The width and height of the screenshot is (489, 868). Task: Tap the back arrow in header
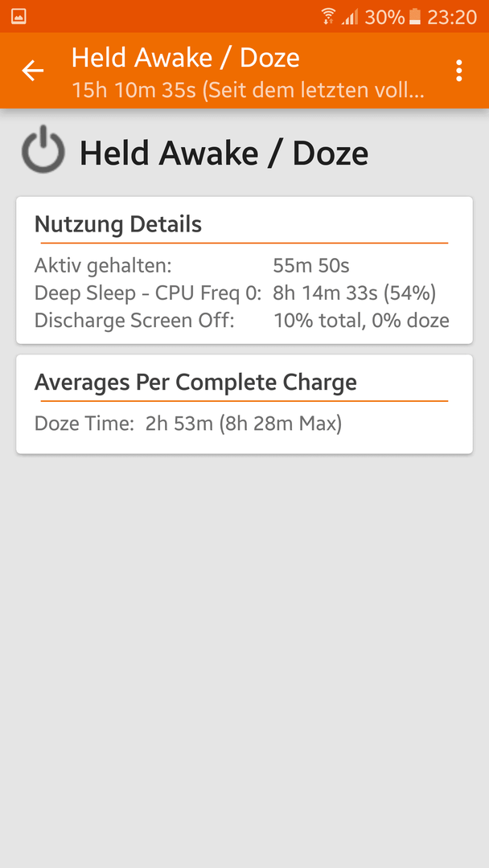click(x=32, y=71)
